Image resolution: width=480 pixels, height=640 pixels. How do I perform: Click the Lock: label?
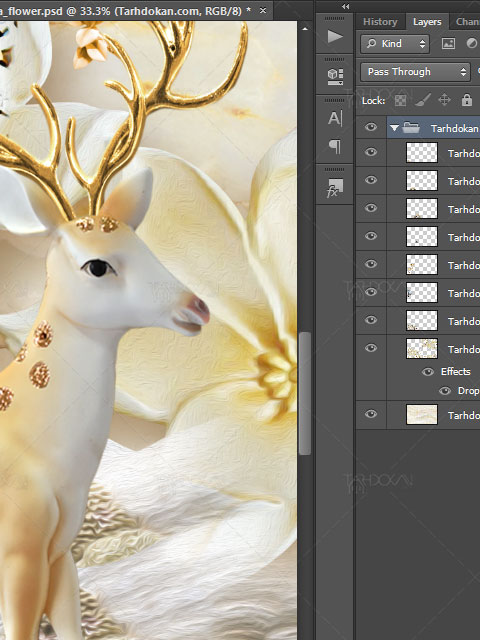click(373, 100)
